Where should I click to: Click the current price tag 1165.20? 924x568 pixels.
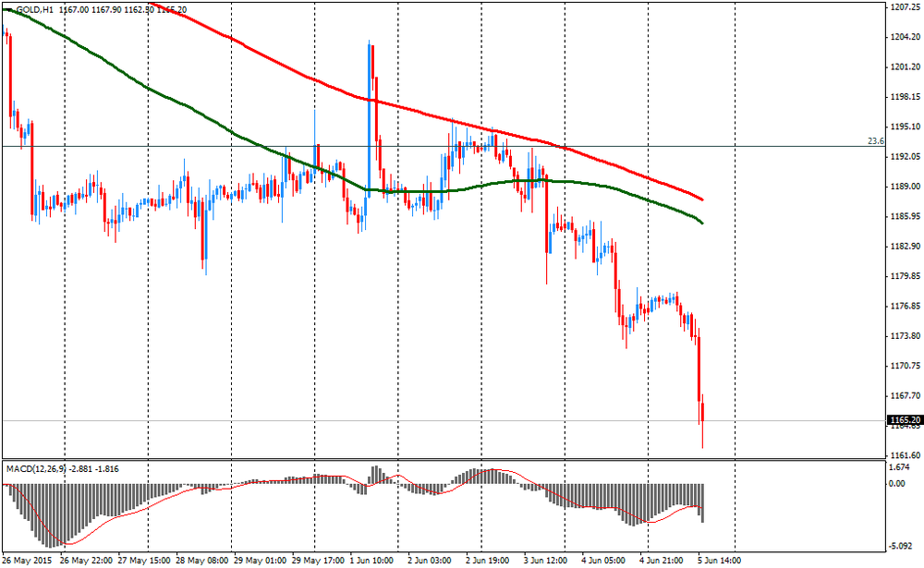pyautogui.click(x=905, y=420)
